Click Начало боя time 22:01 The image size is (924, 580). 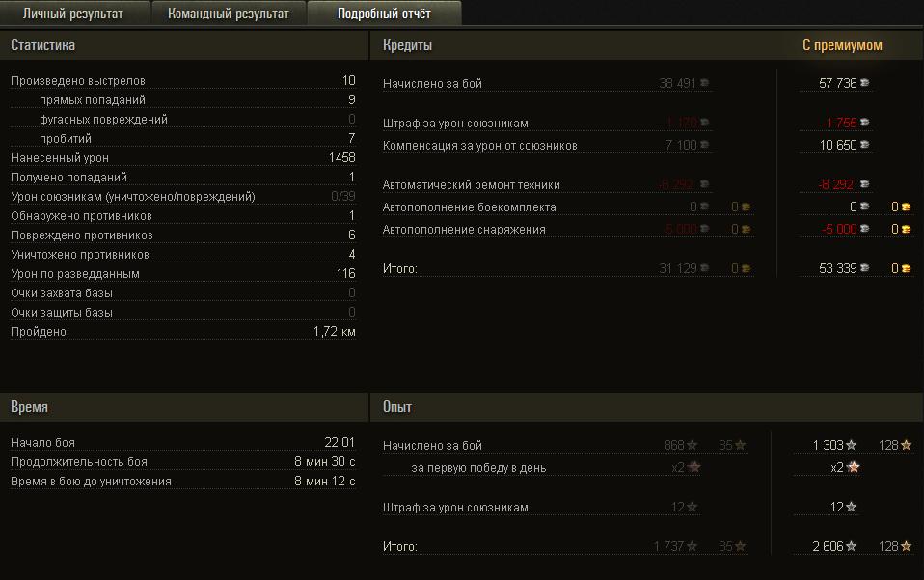[340, 443]
